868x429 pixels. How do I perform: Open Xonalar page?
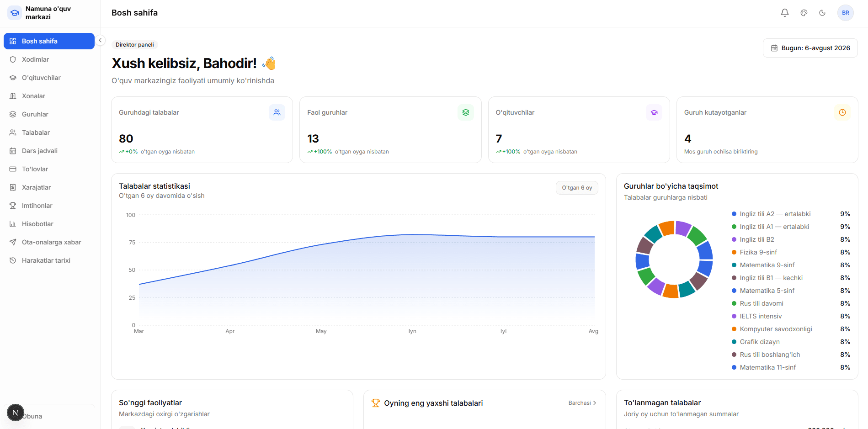[x=49, y=96]
